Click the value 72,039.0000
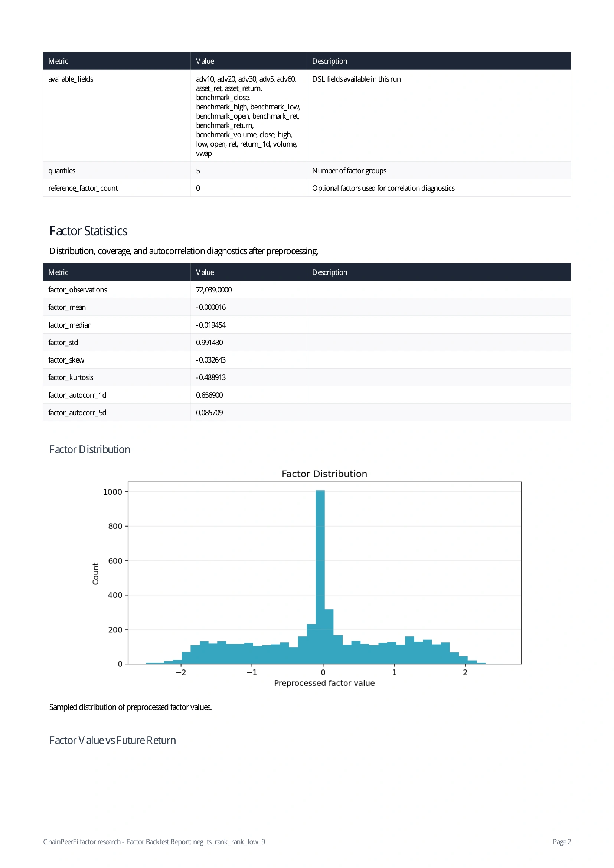 (x=213, y=289)
